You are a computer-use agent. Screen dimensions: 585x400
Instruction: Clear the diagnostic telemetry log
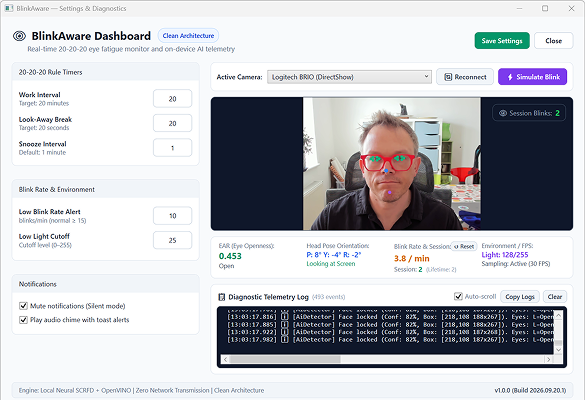click(555, 297)
